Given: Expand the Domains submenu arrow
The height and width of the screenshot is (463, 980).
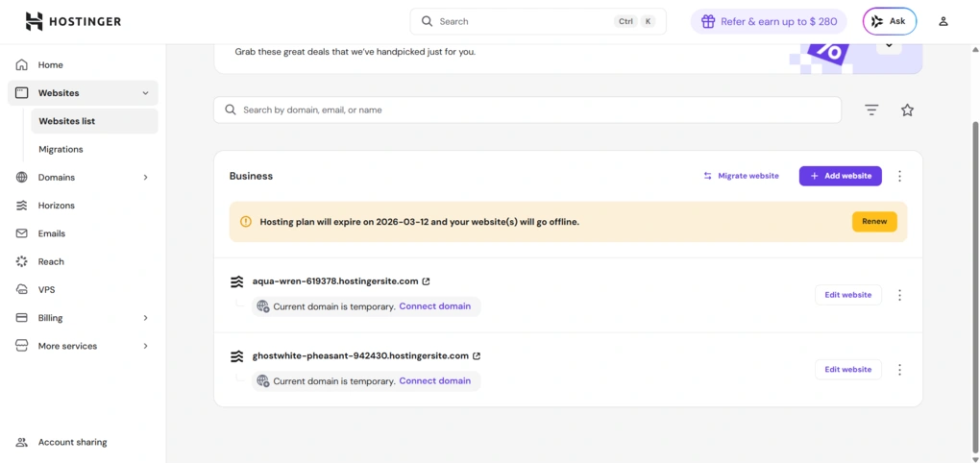Looking at the screenshot, I should [x=145, y=178].
